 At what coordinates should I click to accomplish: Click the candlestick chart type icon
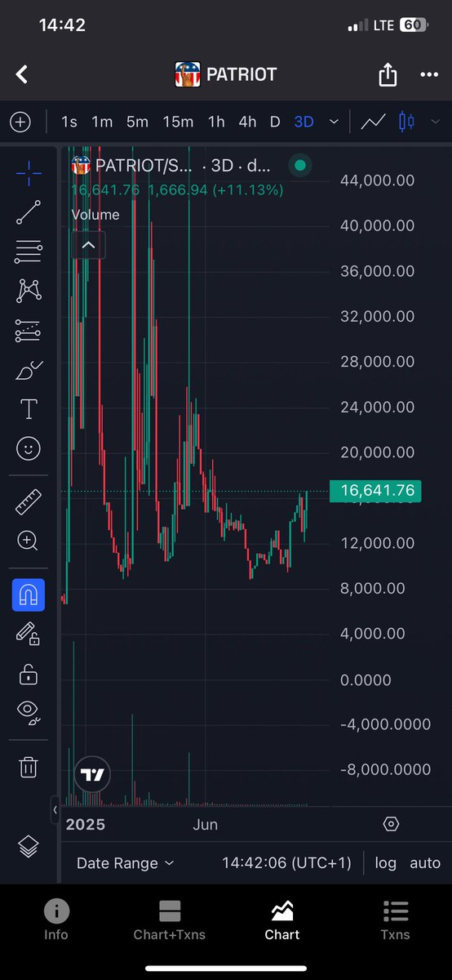(406, 122)
